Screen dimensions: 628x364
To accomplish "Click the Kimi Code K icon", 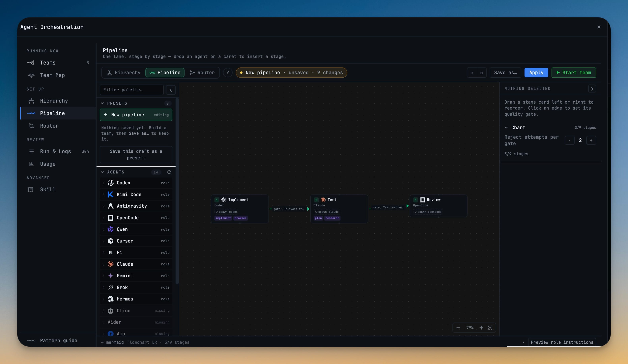I will tap(110, 195).
